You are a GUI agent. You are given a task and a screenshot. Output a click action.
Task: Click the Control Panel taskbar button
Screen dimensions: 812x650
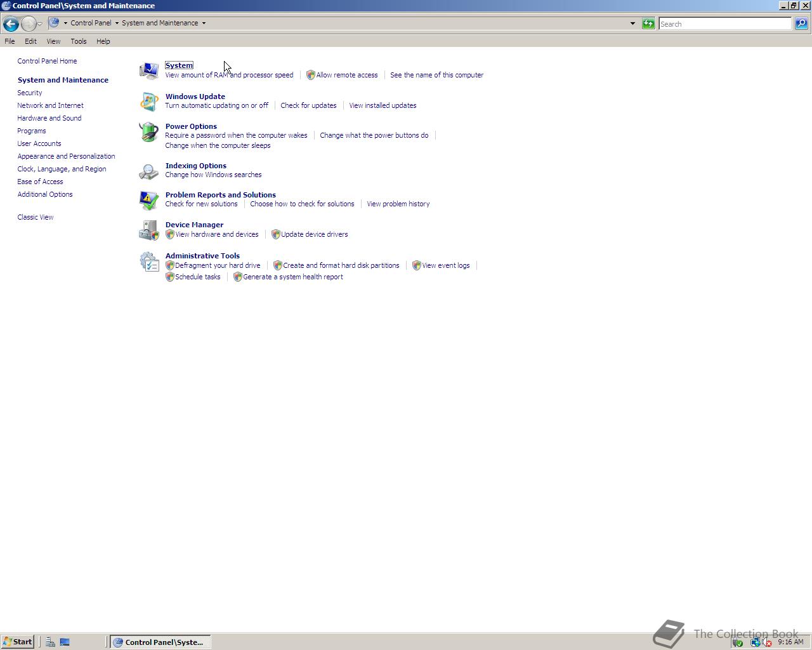(160, 642)
